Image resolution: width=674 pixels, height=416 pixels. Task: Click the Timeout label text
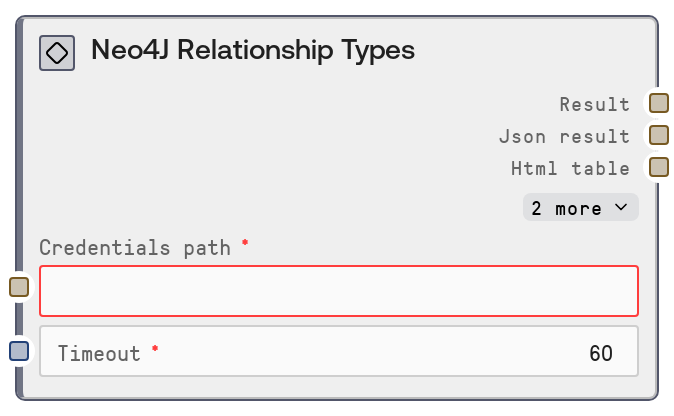pyautogui.click(x=99, y=353)
